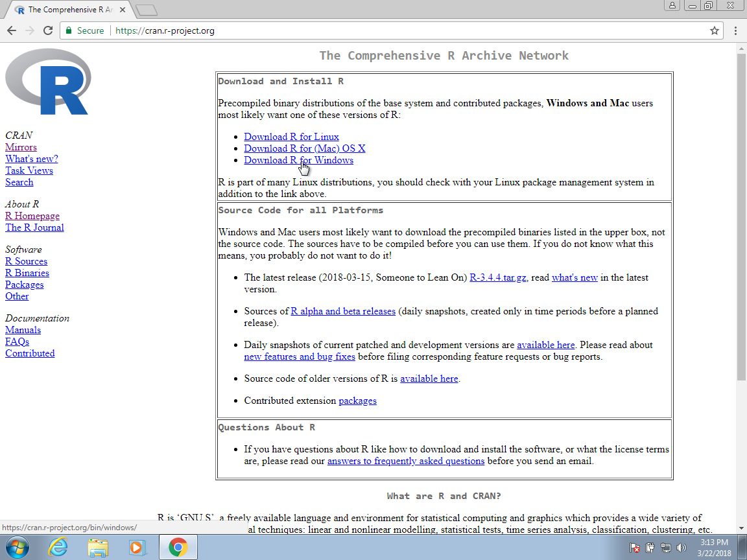The height and width of the screenshot is (560, 747).
Task: Open a new browser tab
Action: coord(147,10)
